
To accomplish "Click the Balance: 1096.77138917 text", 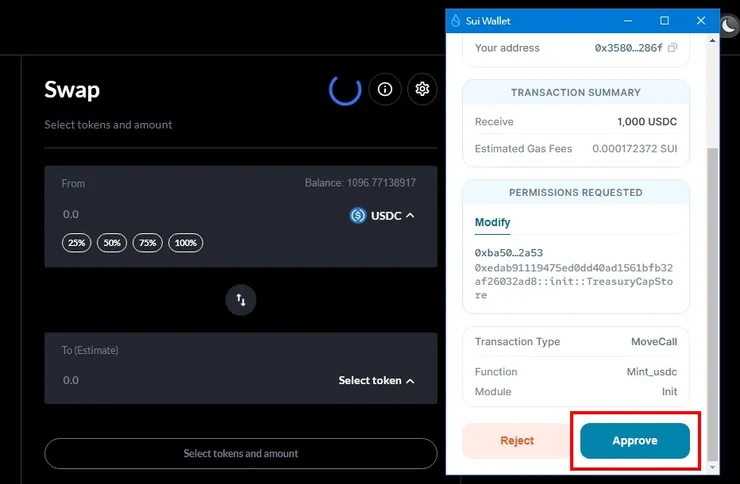I will point(360,183).
